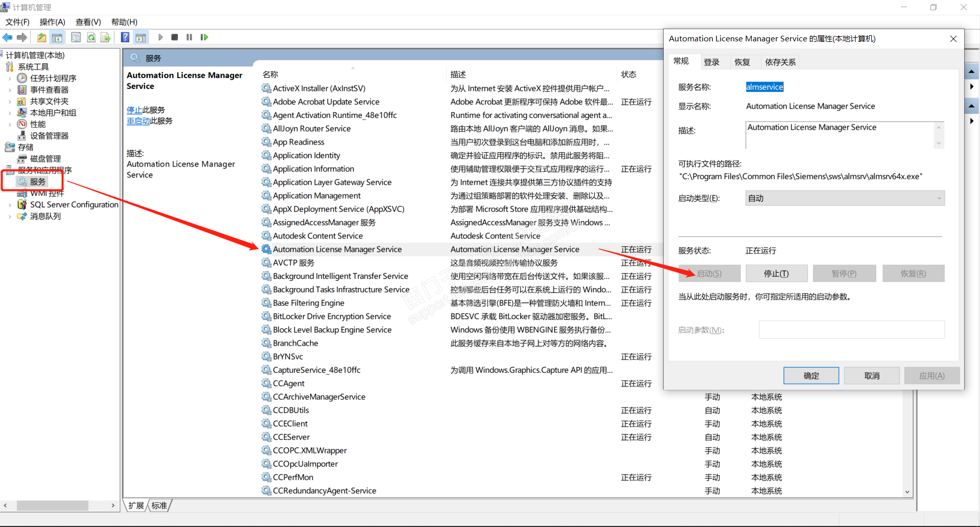Select the SQL Server Configuration icon in the tree

click(22, 205)
